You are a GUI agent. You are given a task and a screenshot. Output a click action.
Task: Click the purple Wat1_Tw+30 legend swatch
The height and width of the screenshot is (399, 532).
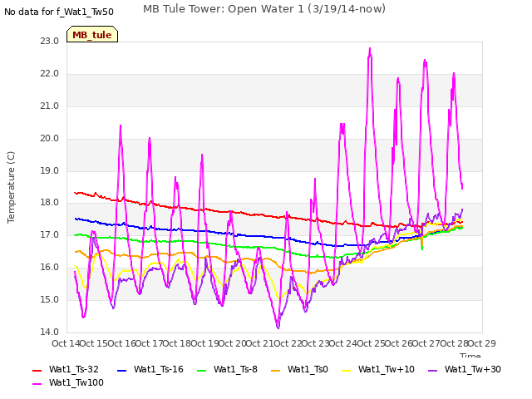tap(432, 371)
